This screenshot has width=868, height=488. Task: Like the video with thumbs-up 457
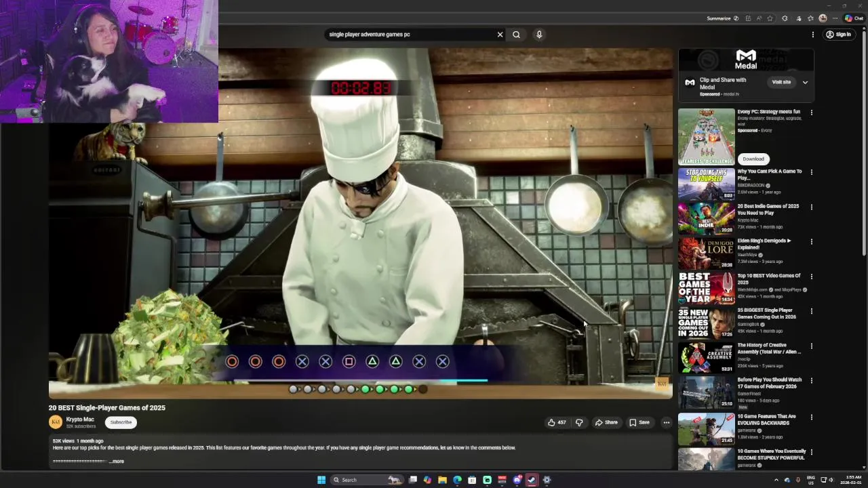[x=557, y=422]
